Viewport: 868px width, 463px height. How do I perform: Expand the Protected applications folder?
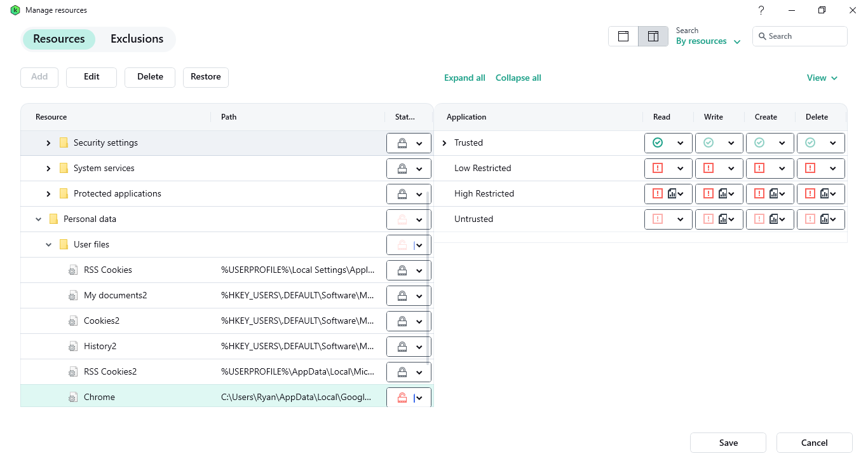(49, 194)
